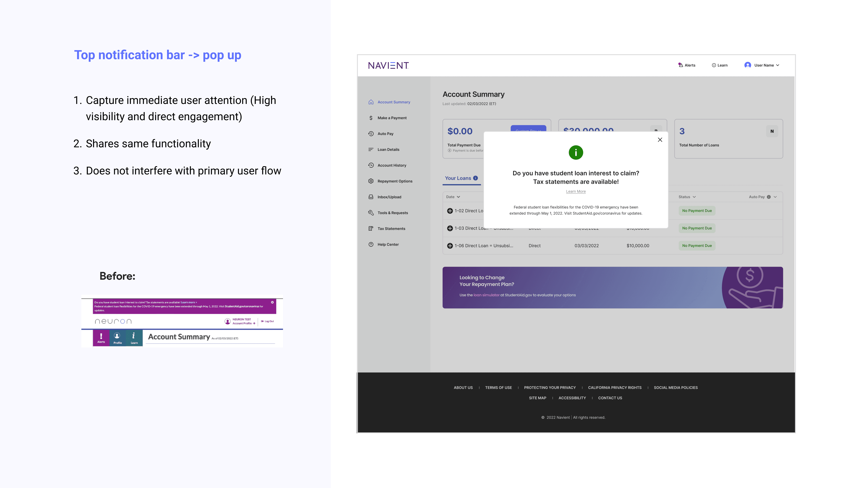The image size is (868, 488).
Task: Click the "Last updated: 02/03/2022 (ET)" text
Action: coord(469,104)
